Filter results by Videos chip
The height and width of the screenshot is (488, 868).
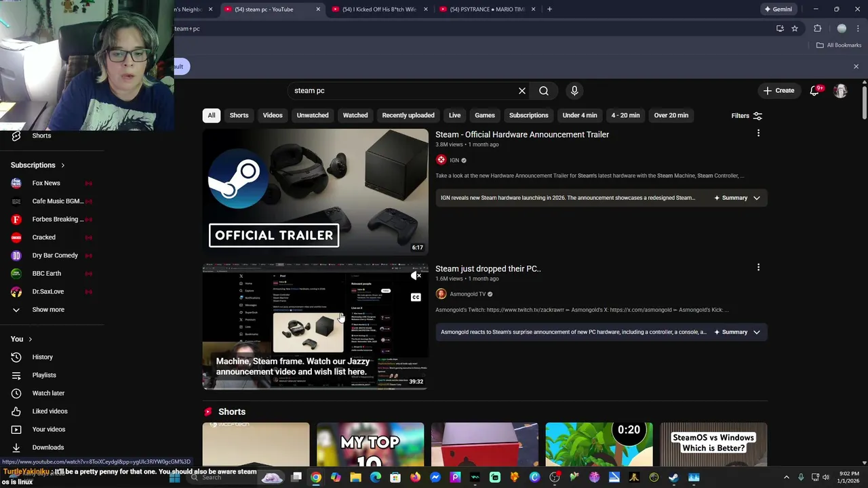(x=273, y=115)
